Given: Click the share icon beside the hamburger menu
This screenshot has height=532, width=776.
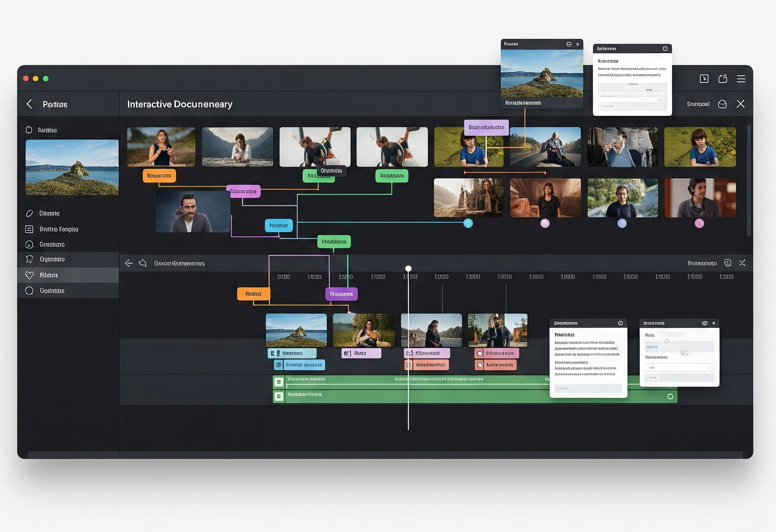Looking at the screenshot, I should (723, 79).
